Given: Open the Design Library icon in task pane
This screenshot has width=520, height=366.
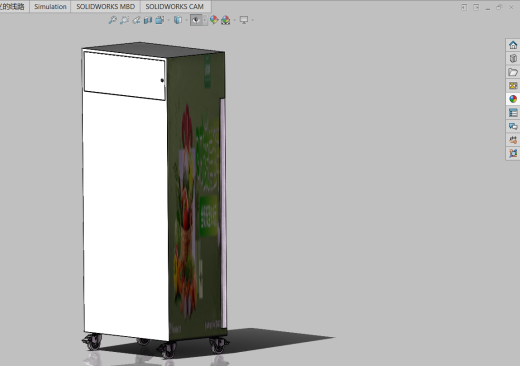Looking at the screenshot, I should (513, 58).
